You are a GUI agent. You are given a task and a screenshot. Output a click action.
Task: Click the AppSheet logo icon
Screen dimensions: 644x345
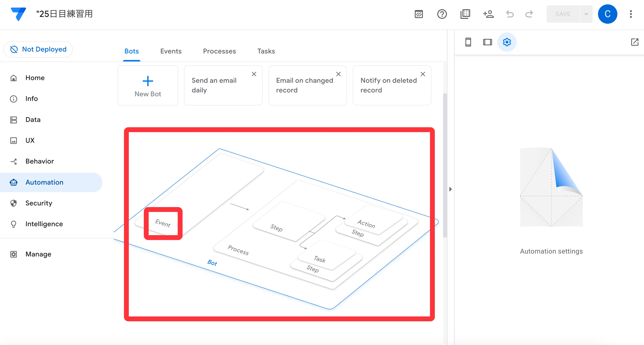point(18,14)
